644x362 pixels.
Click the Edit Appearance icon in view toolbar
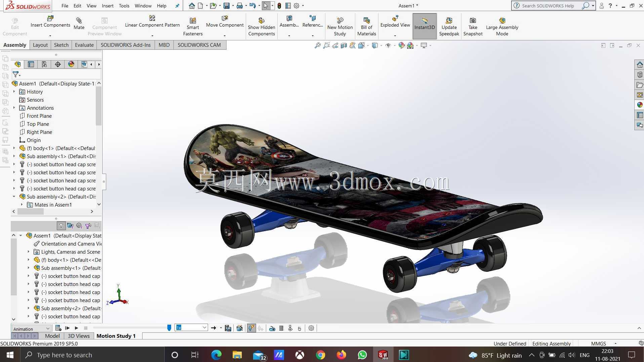click(401, 45)
